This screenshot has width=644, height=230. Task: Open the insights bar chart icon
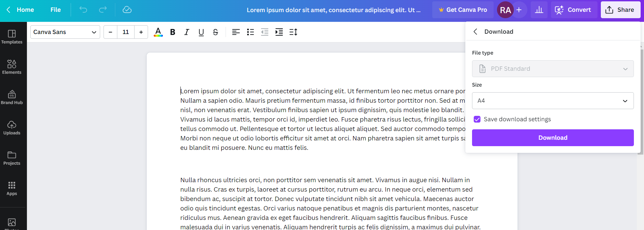pyautogui.click(x=539, y=10)
